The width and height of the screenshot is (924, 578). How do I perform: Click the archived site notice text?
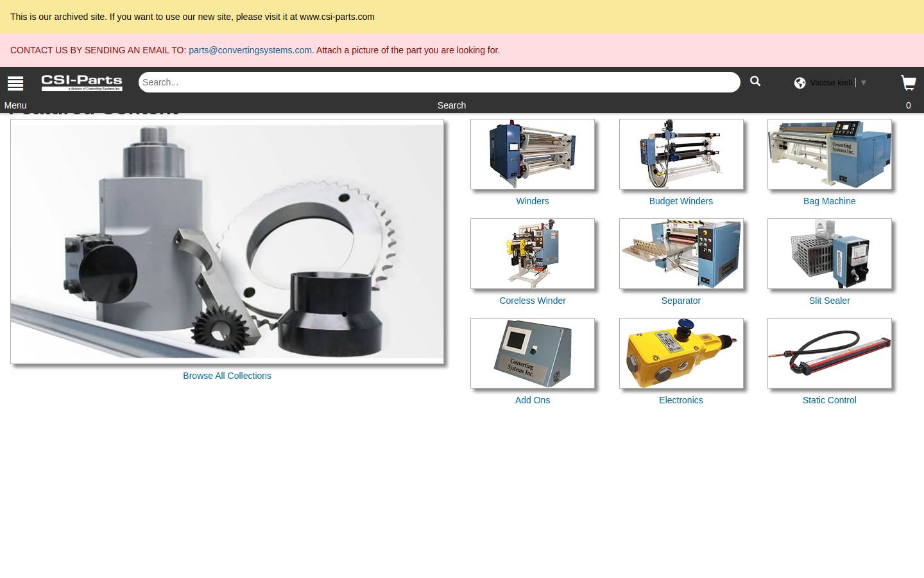[193, 17]
